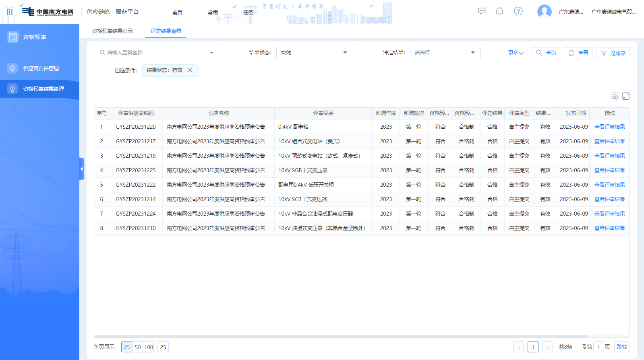Select 供应商自评管理 in sidebar
644x360 pixels.
41,68
